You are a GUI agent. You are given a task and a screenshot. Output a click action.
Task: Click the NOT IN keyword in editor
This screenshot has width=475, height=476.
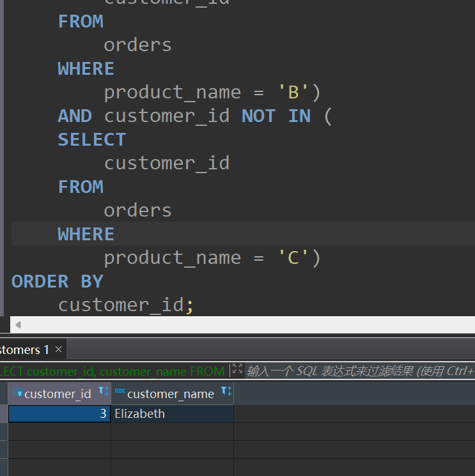276,116
